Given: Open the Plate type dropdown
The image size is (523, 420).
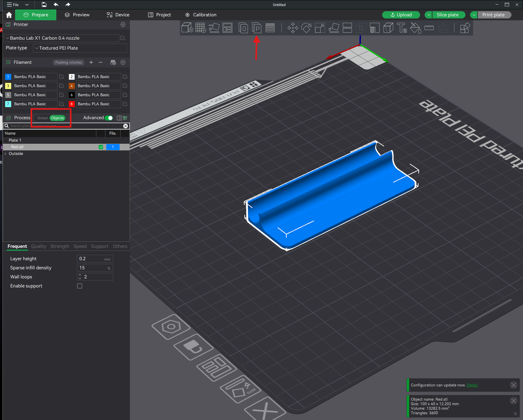Looking at the screenshot, I should pyautogui.click(x=80, y=48).
